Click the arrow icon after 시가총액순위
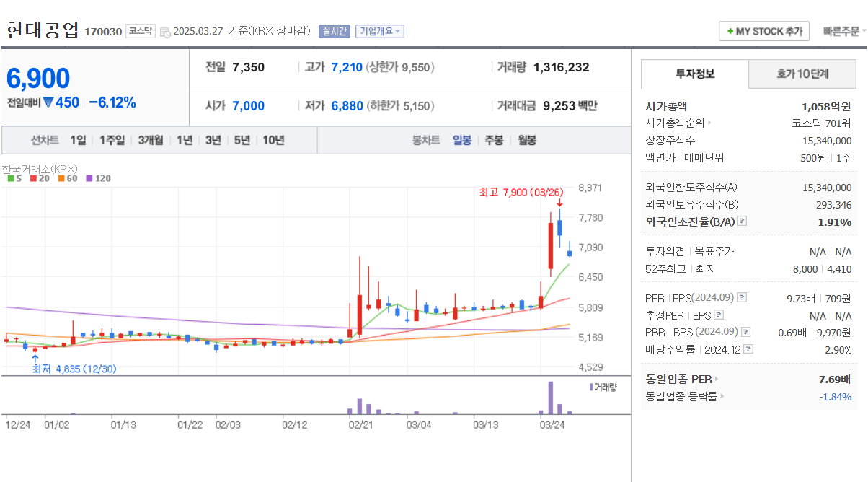This screenshot has width=868, height=482. coord(709,123)
